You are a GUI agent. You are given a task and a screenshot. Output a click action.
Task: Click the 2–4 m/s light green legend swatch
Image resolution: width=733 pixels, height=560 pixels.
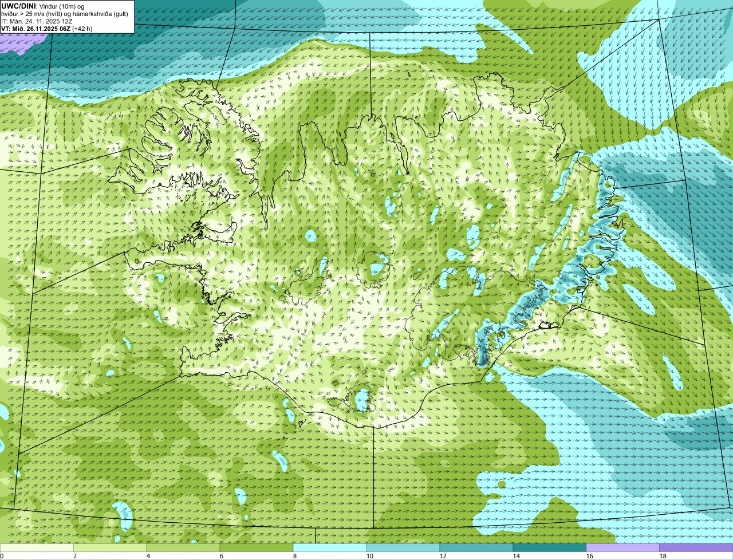110,547
